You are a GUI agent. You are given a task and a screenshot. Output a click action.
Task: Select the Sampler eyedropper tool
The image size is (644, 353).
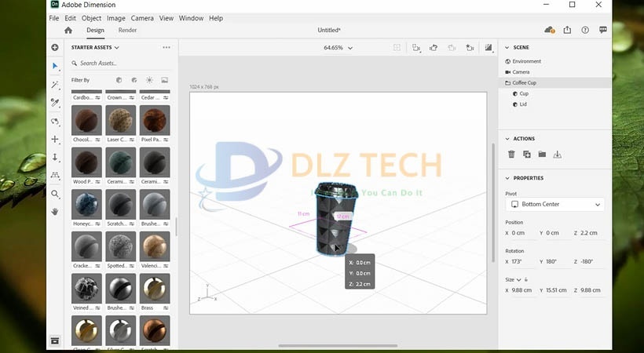[55, 103]
